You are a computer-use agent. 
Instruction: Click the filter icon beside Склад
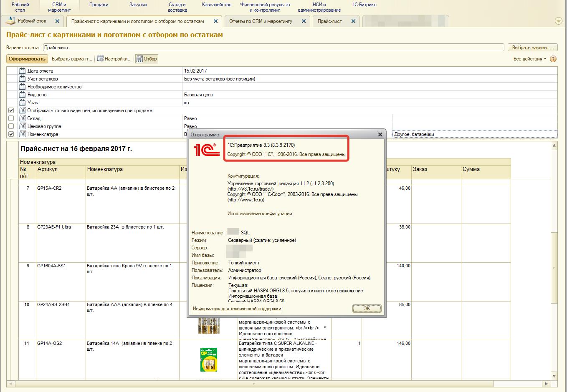click(x=23, y=118)
